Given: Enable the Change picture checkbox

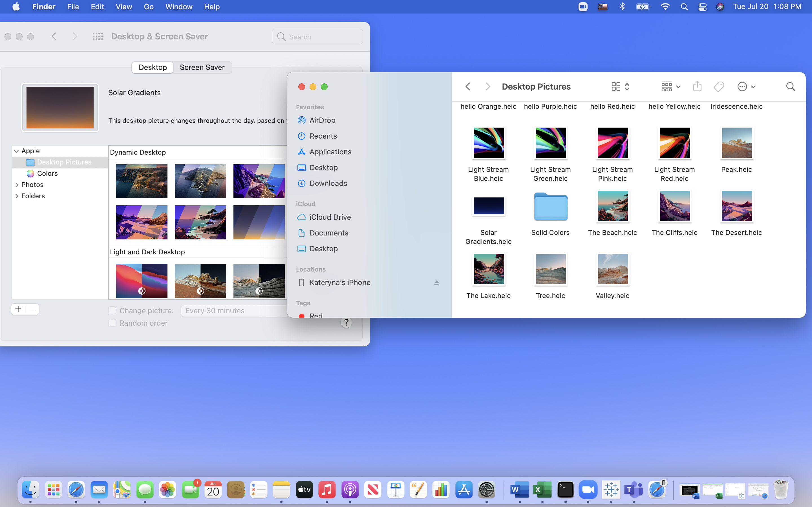Looking at the screenshot, I should coord(112,310).
